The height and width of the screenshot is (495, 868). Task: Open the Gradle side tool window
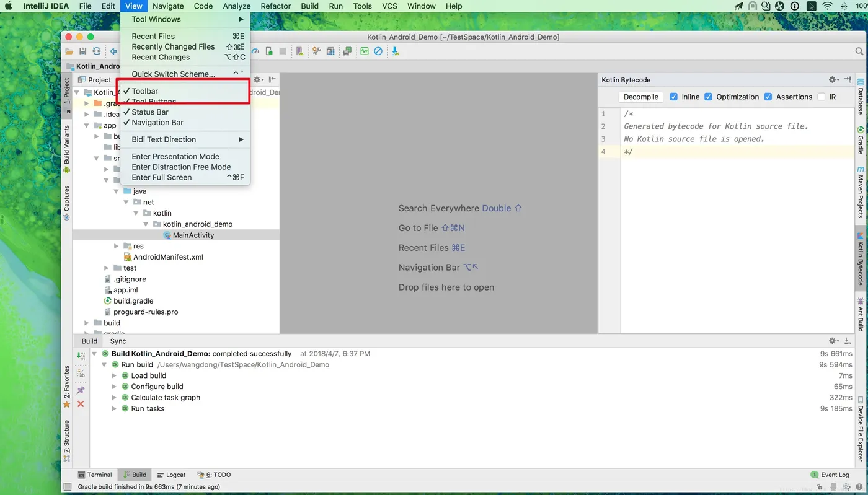point(861,140)
